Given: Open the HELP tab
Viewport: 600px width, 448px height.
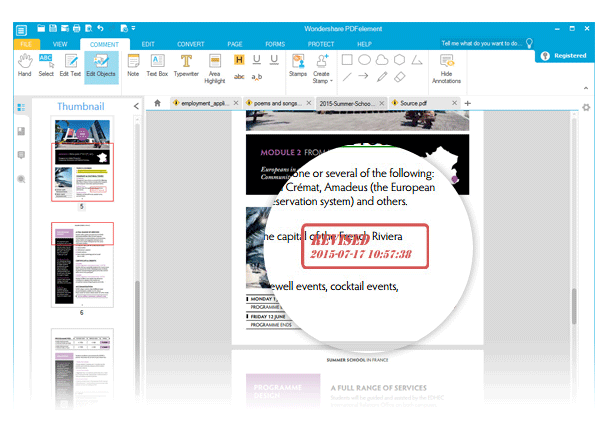Looking at the screenshot, I should coord(365,44).
